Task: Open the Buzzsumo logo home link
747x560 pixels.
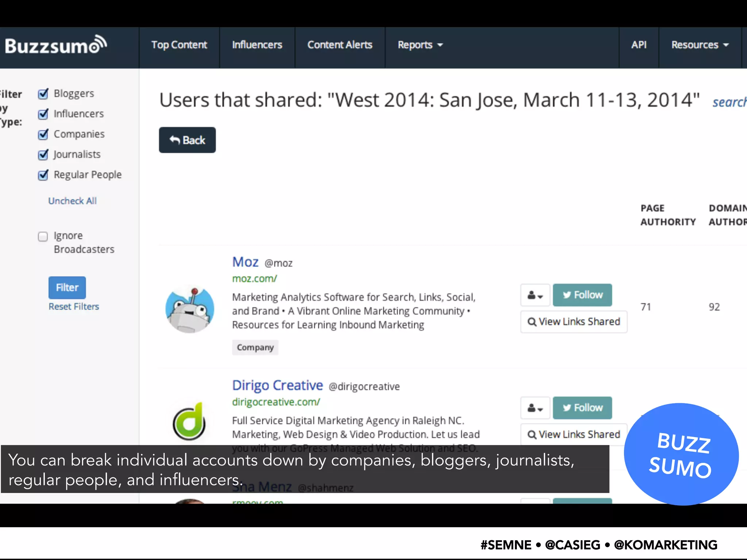Action: (56, 46)
